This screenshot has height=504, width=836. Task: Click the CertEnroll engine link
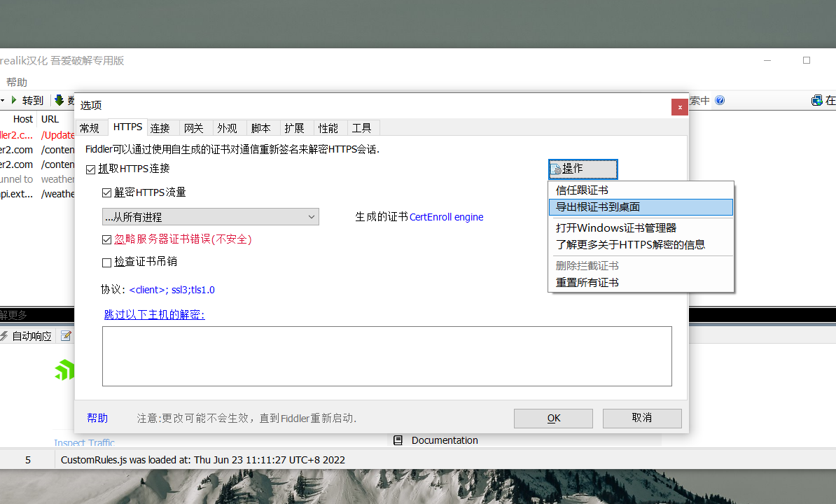446,217
